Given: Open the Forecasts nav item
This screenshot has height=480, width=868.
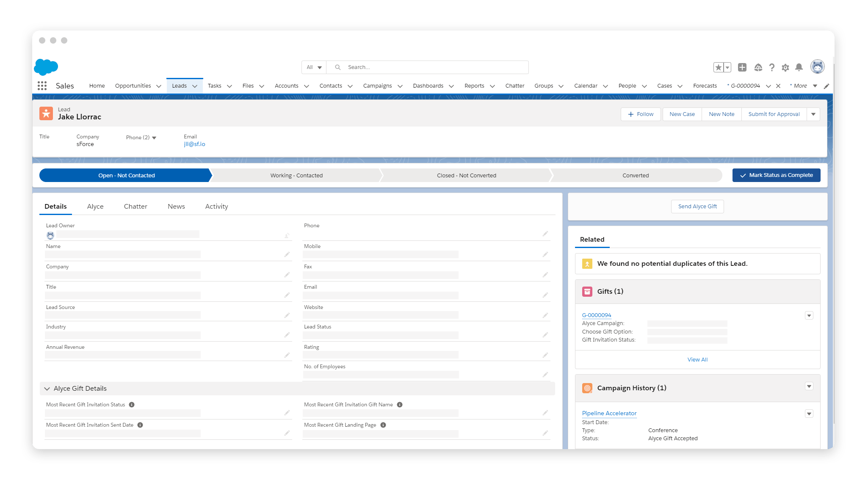Looking at the screenshot, I should pyautogui.click(x=705, y=86).
